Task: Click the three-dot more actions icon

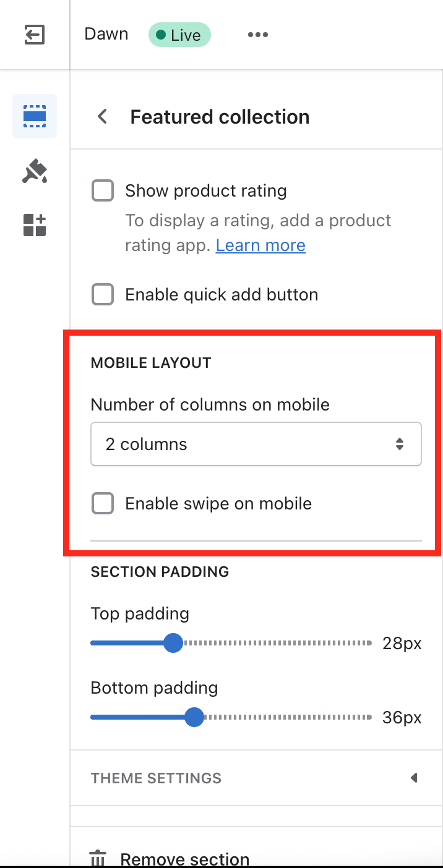Action: pyautogui.click(x=257, y=35)
